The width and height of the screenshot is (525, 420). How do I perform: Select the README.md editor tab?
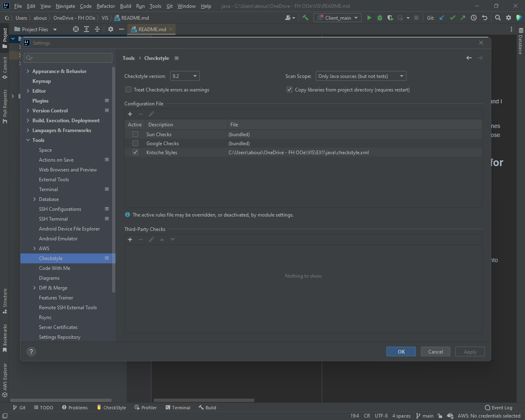tap(152, 29)
